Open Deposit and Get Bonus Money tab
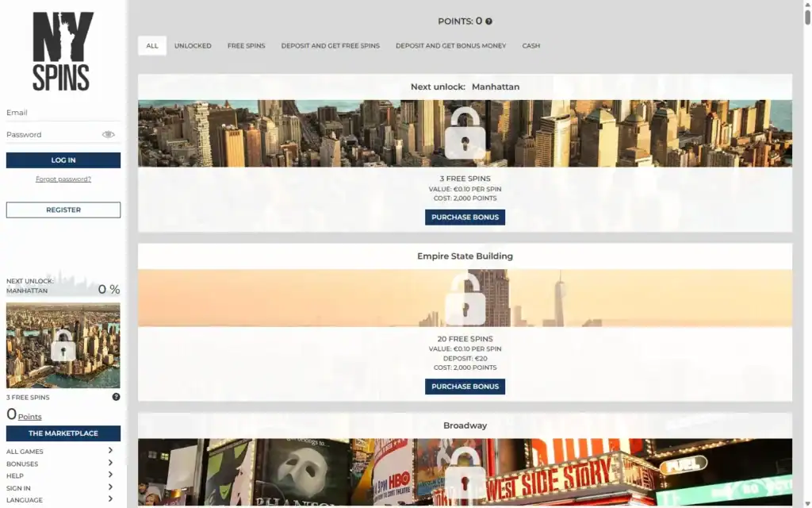Image resolution: width=812 pixels, height=508 pixels. [x=450, y=45]
